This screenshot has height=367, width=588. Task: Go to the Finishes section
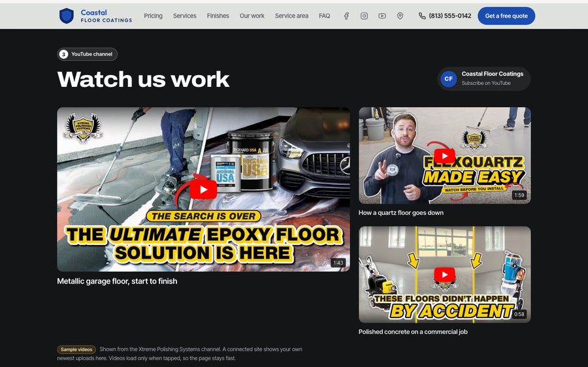tap(218, 16)
